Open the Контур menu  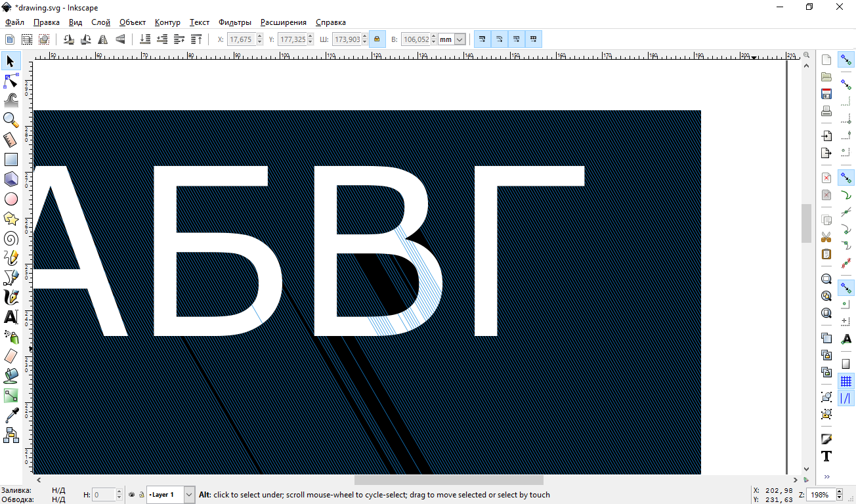tap(167, 22)
